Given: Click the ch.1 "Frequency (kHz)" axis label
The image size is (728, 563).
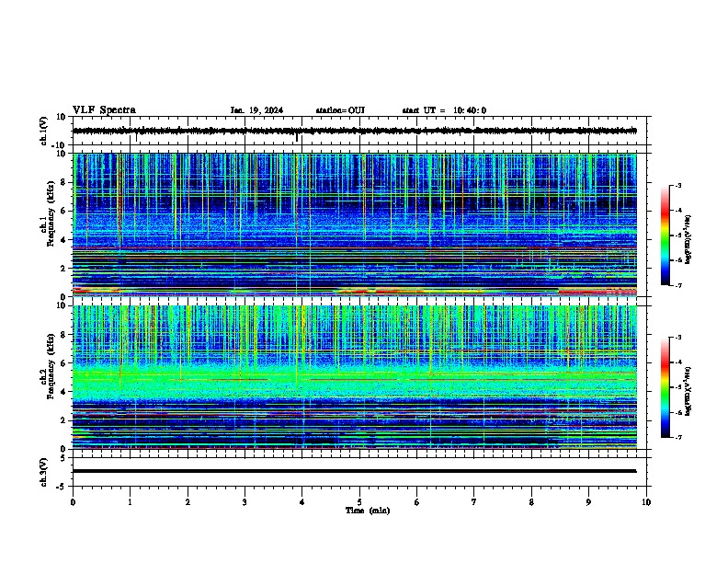Looking at the screenshot, I should tap(51, 214).
